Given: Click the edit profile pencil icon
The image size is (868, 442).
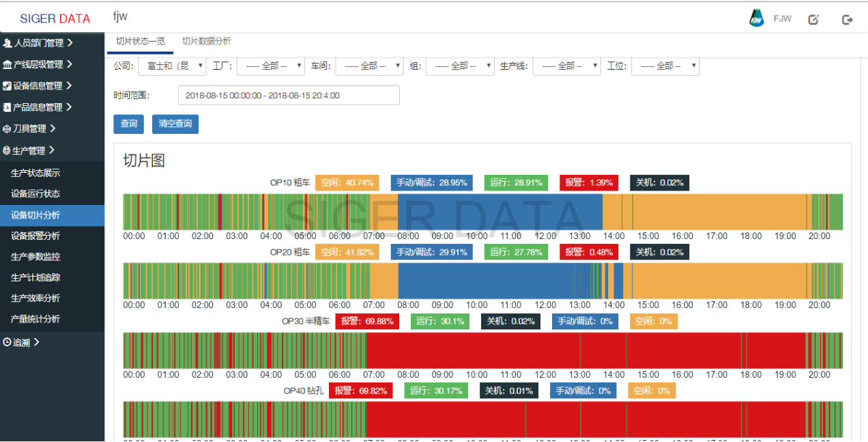Looking at the screenshot, I should (813, 20).
